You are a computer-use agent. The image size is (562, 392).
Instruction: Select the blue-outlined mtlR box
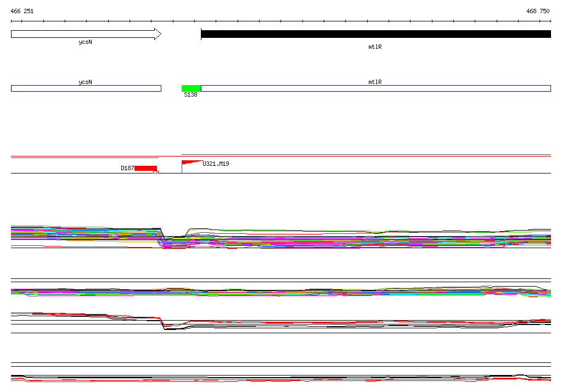coord(376,88)
